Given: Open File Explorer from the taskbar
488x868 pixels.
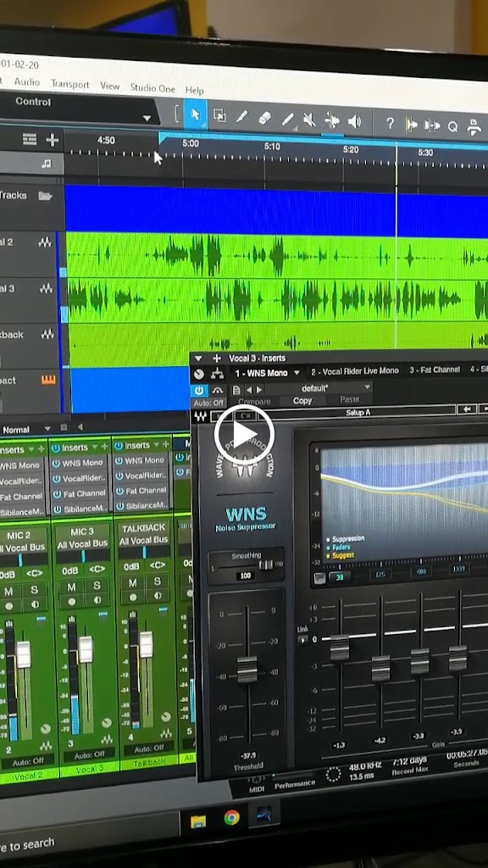Looking at the screenshot, I should pyautogui.click(x=198, y=821).
